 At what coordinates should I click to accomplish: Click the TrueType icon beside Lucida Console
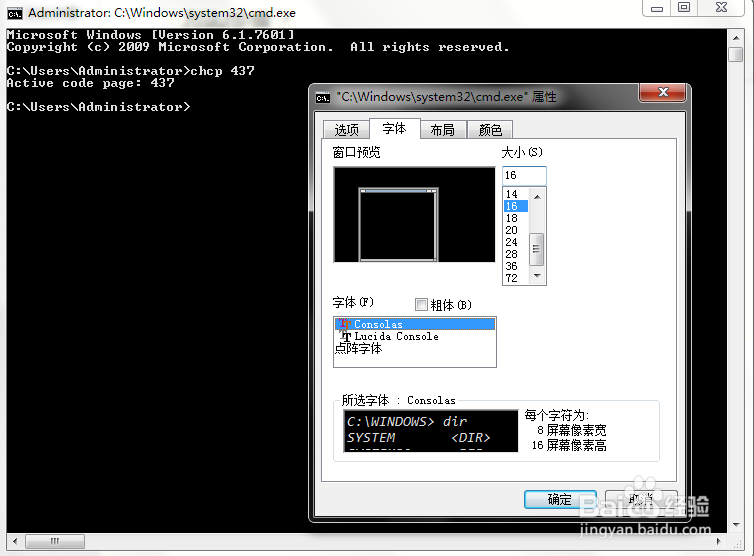(346, 336)
